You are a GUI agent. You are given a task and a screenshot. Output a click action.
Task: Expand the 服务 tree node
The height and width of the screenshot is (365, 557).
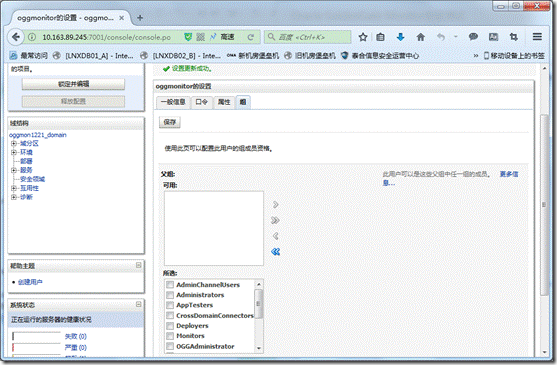[x=13, y=170]
